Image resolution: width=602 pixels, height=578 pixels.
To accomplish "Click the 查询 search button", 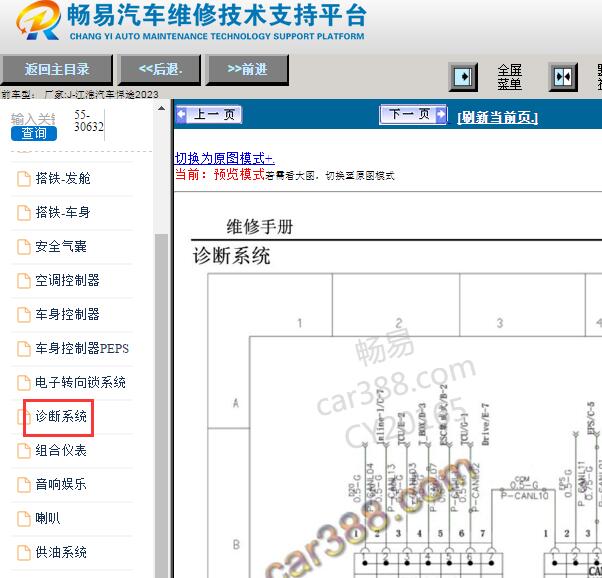I will (34, 133).
